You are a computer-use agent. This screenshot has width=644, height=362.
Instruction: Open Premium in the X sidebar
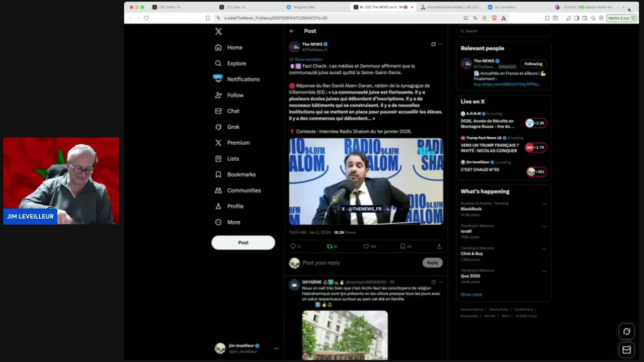(232, 143)
